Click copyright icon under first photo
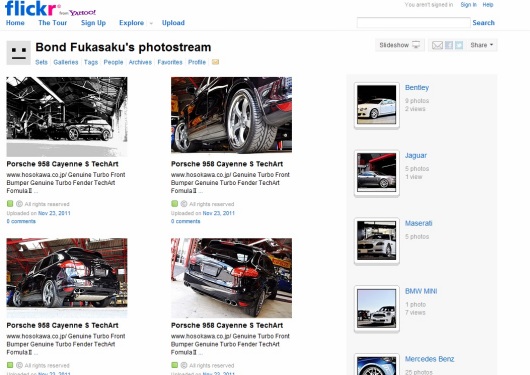 pos(20,204)
